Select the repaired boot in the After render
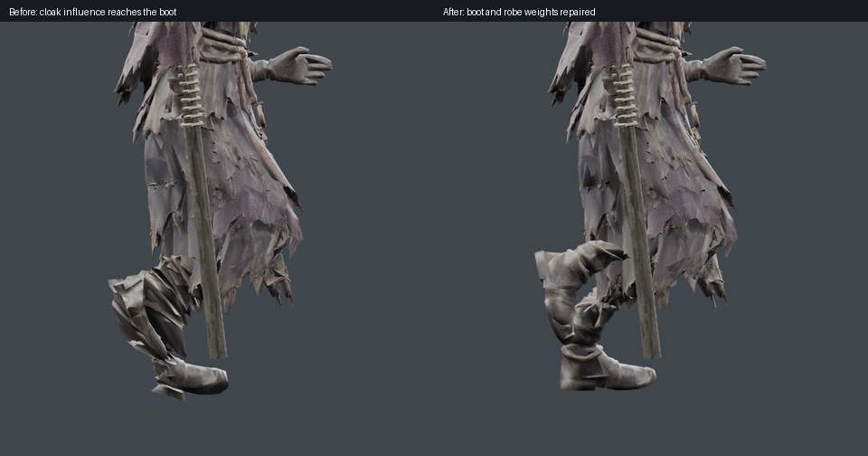Image resolution: width=868 pixels, height=456 pixels. (595, 316)
